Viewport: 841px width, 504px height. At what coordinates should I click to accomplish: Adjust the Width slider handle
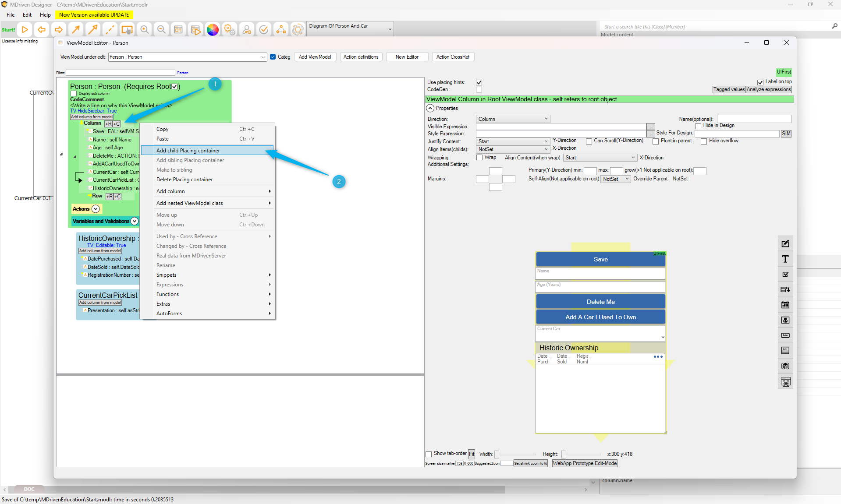click(x=497, y=455)
